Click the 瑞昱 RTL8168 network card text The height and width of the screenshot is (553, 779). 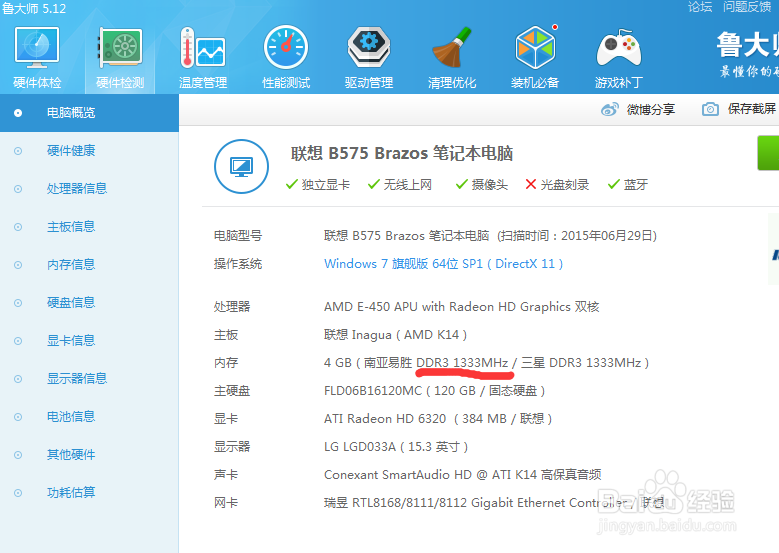[x=494, y=503]
